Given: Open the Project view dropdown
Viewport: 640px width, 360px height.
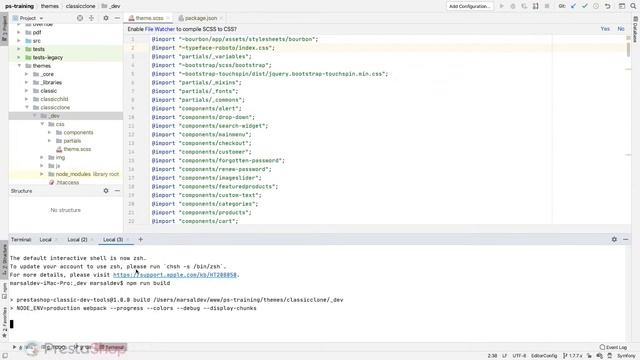Looking at the screenshot, I should 28,18.
